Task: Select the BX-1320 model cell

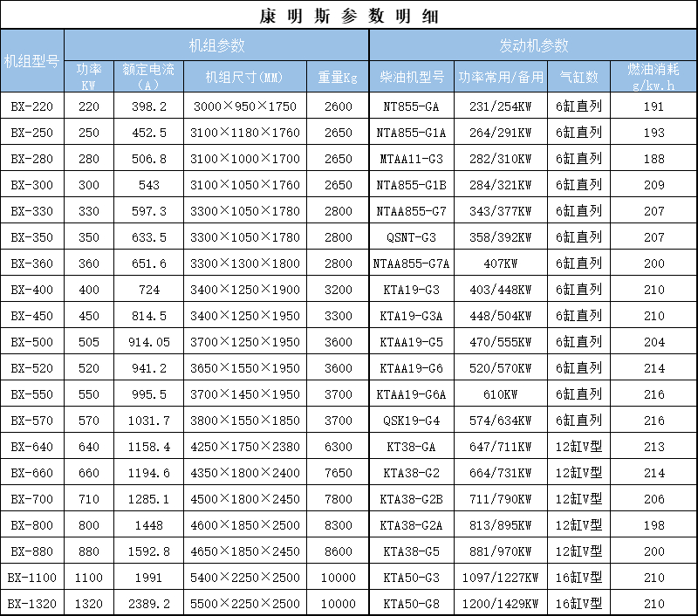Action: 32,604
